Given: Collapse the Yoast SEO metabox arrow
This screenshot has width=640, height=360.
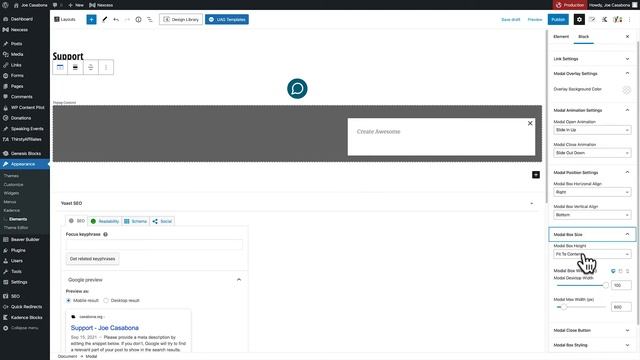Looking at the screenshot, I should tap(531, 203).
